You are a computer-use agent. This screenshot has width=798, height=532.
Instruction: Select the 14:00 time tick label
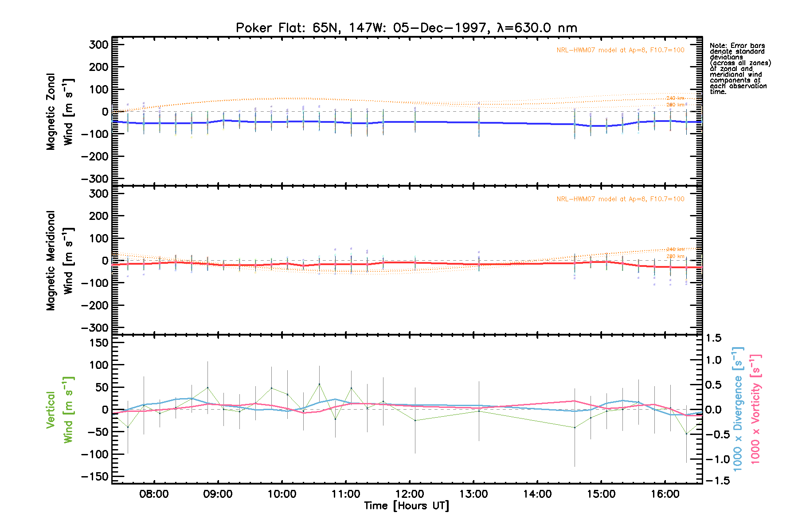pyautogui.click(x=537, y=494)
